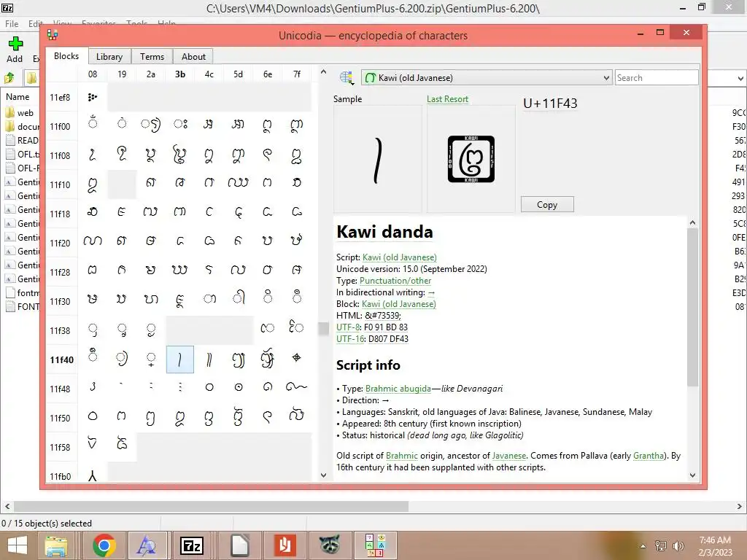Select the character at row 11fb0 column 08

point(93,475)
